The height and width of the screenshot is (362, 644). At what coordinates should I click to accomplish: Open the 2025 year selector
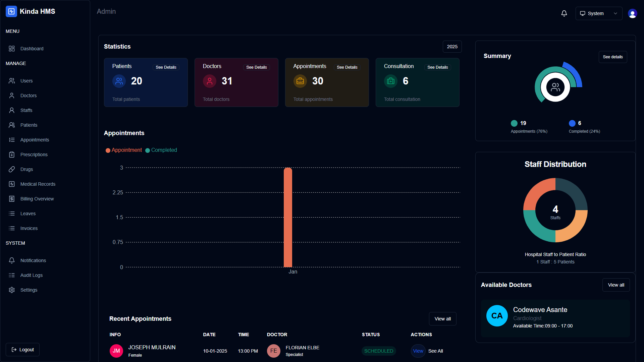coord(452,47)
